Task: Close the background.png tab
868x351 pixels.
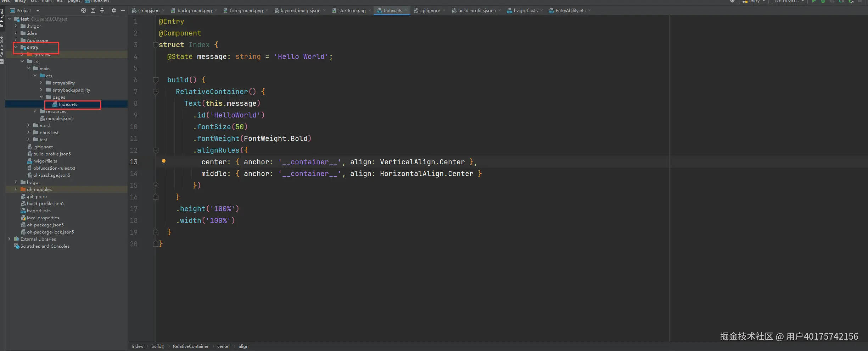Action: pyautogui.click(x=216, y=10)
